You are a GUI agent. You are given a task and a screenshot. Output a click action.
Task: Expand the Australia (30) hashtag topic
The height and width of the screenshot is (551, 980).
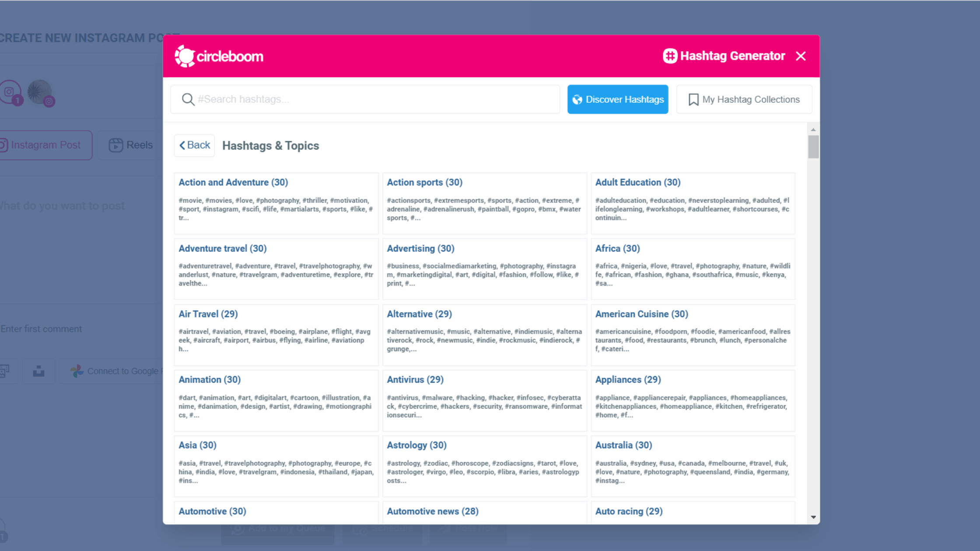624,445
